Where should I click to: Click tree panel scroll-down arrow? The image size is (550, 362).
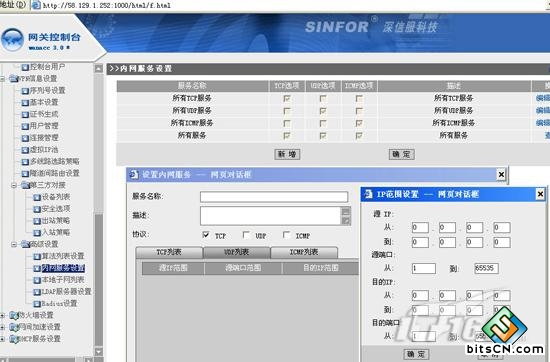point(99,351)
